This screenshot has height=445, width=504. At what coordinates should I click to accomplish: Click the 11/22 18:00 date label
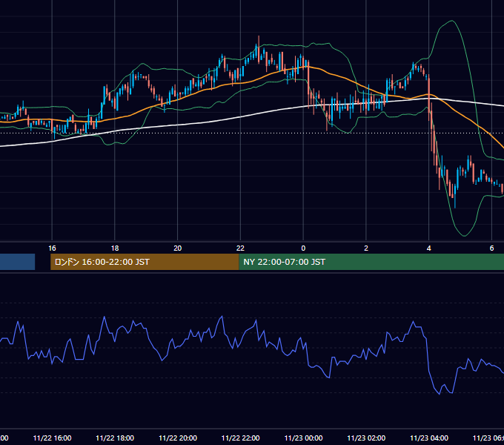(x=115, y=438)
